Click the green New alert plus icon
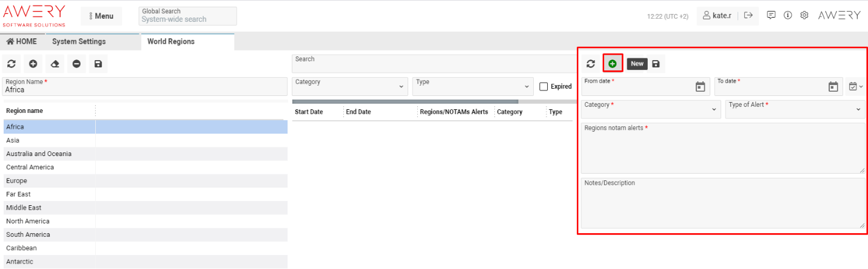The height and width of the screenshot is (269, 868). [613, 63]
